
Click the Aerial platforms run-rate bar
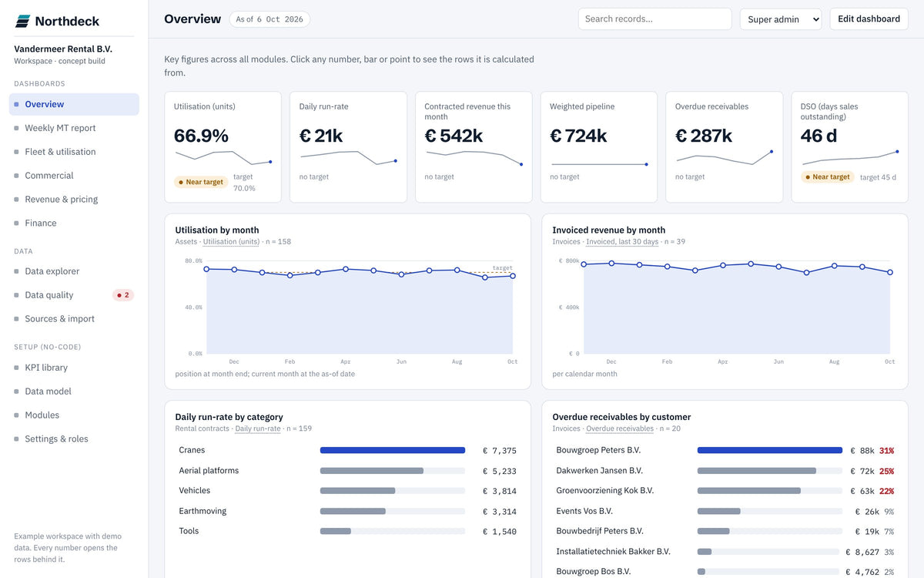(372, 470)
